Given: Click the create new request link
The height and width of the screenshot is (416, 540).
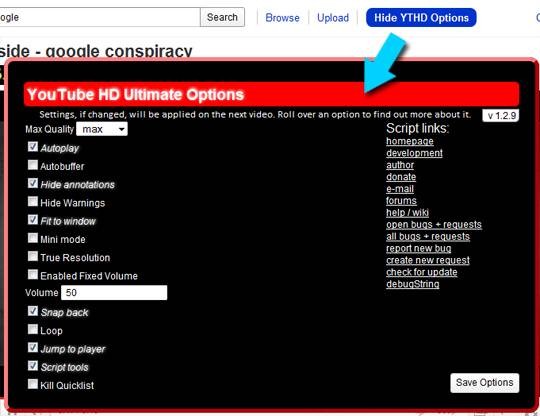Looking at the screenshot, I should coord(428,260).
